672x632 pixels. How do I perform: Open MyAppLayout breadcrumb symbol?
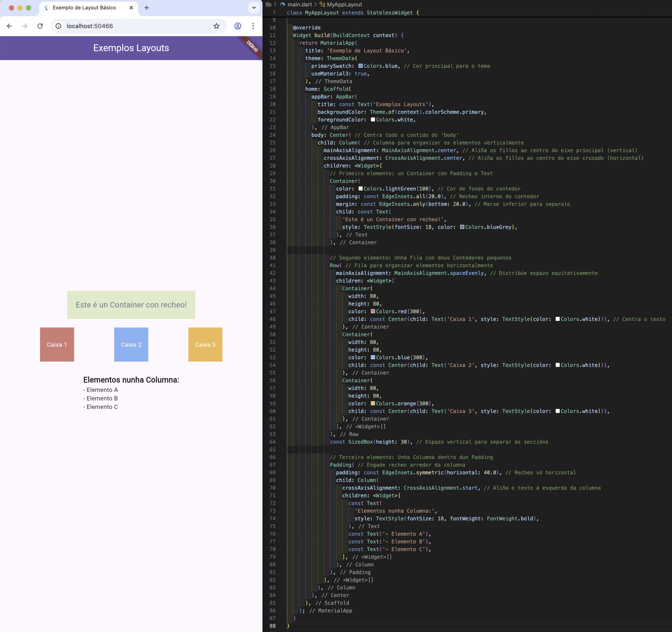point(344,4)
